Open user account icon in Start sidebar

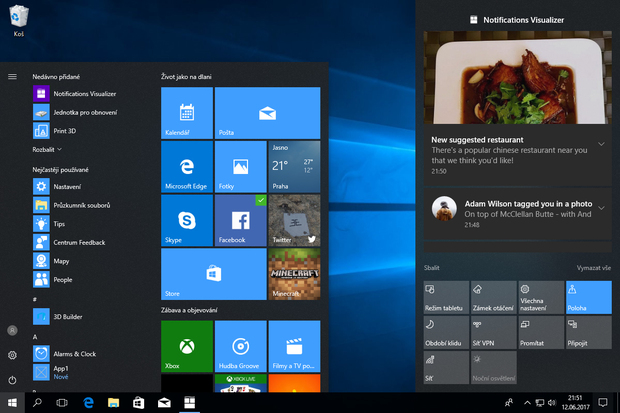click(x=12, y=330)
